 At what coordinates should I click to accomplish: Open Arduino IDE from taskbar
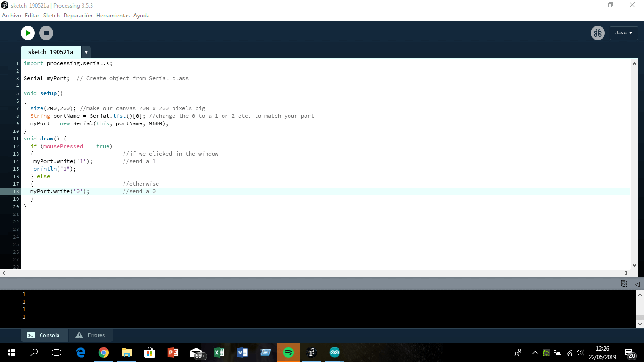(335, 353)
